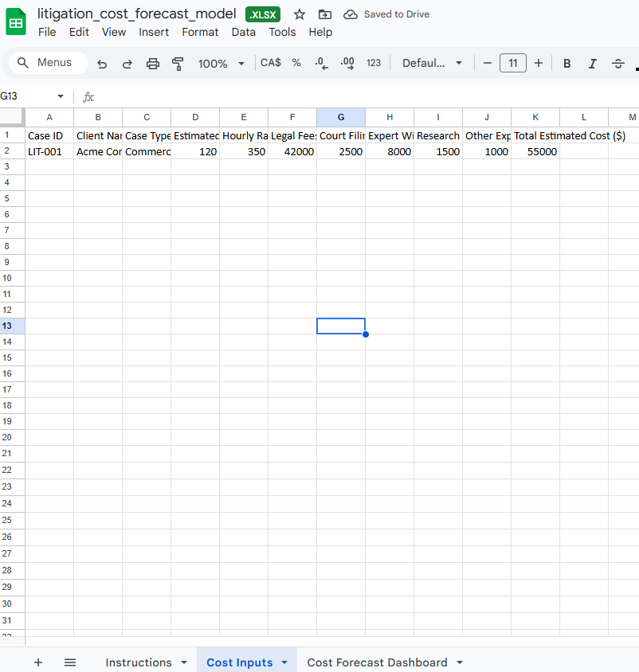Click the increase decimal places icon

click(347, 63)
